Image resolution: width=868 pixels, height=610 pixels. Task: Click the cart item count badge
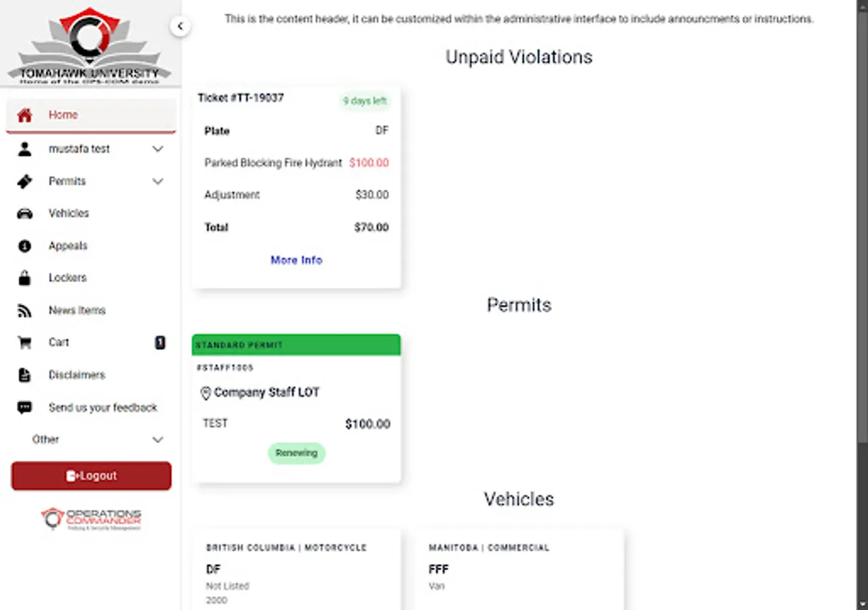point(160,343)
